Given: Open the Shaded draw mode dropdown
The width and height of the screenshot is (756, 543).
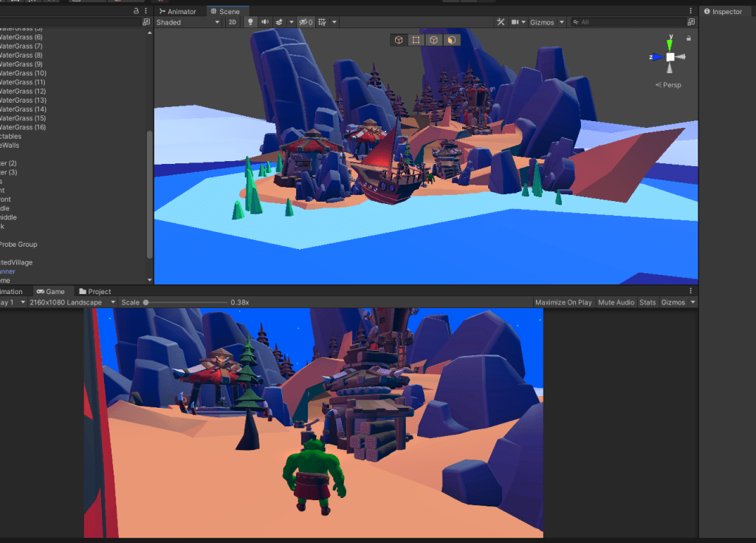Looking at the screenshot, I should [x=188, y=22].
